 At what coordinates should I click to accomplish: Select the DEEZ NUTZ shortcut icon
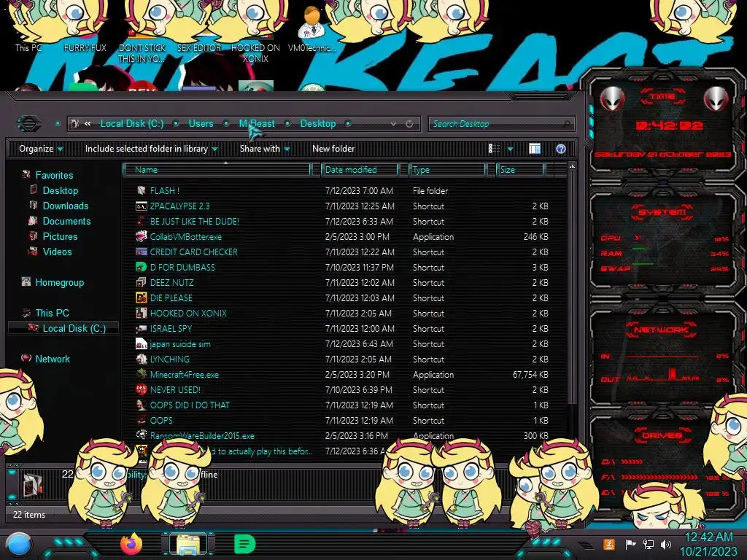tap(141, 282)
